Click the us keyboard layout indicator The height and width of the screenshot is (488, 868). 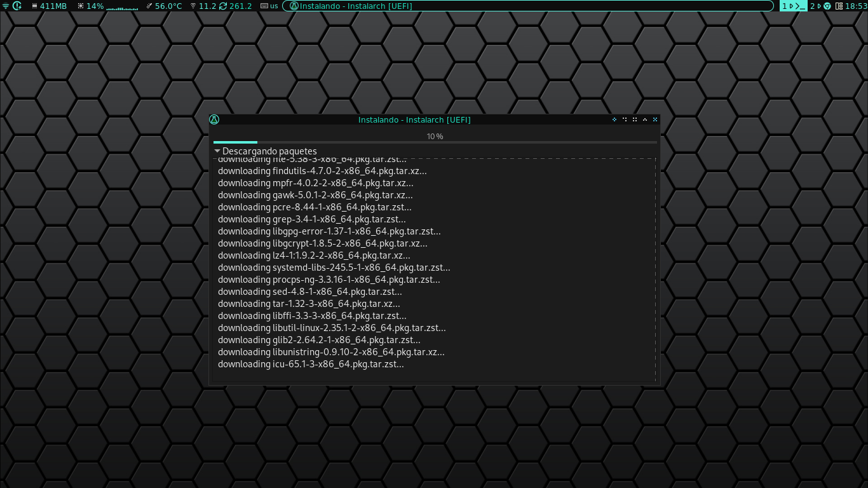pos(269,6)
